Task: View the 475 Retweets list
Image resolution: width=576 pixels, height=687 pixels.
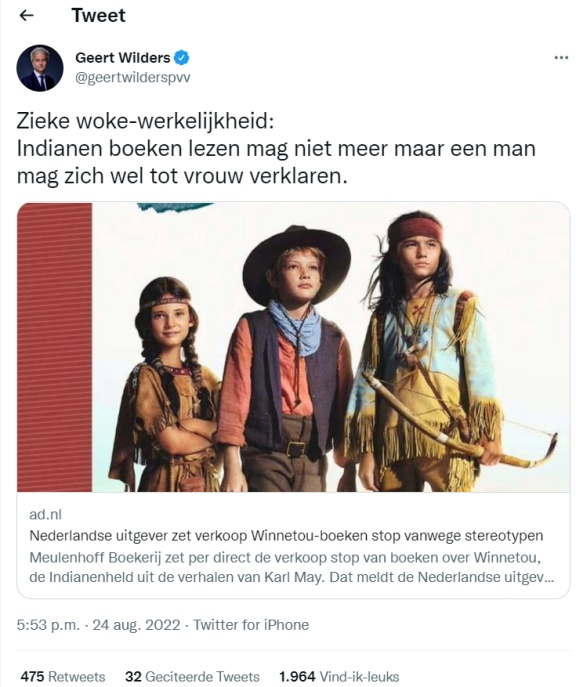Action: coord(63,676)
